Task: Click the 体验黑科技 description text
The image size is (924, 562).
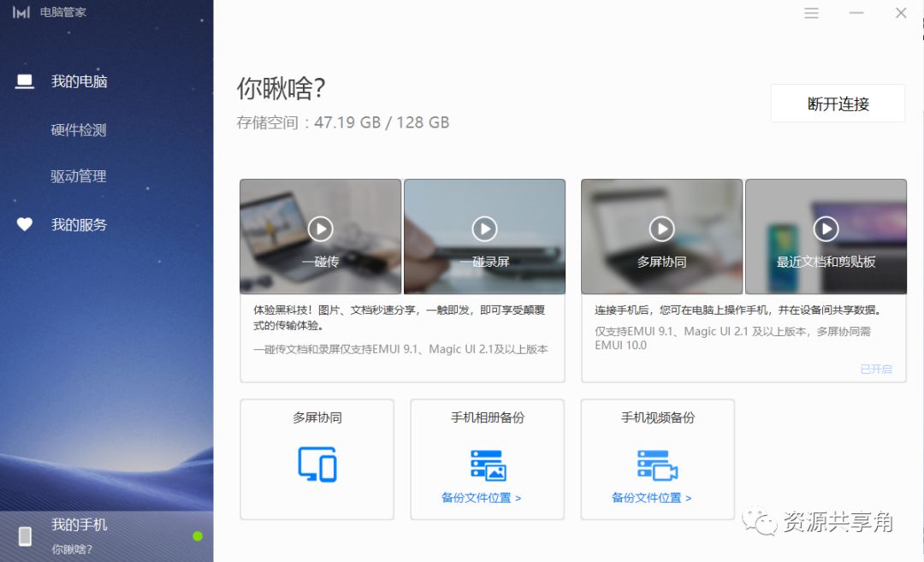Action: click(x=399, y=317)
